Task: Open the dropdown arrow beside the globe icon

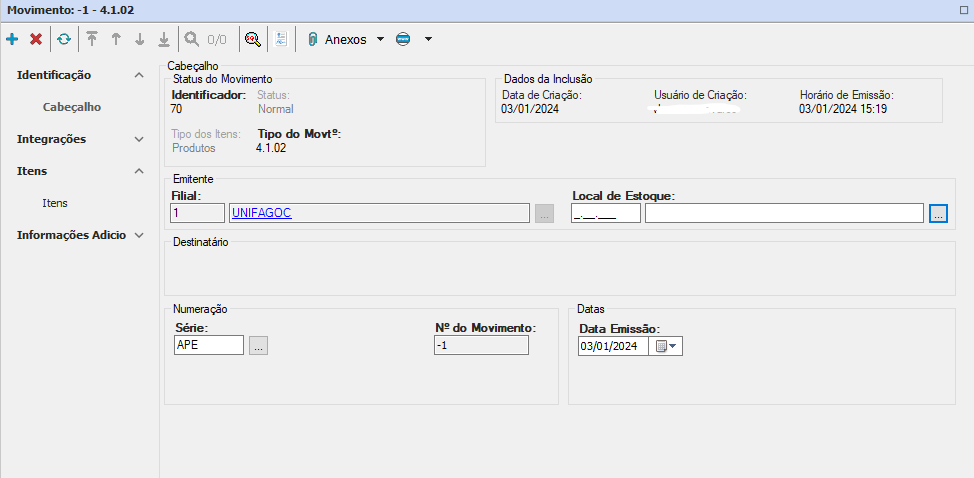Action: [428, 40]
